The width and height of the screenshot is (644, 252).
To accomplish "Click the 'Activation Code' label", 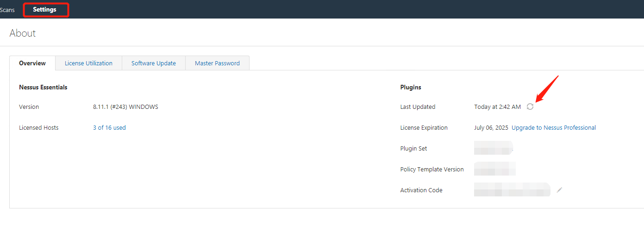I will [x=421, y=190].
